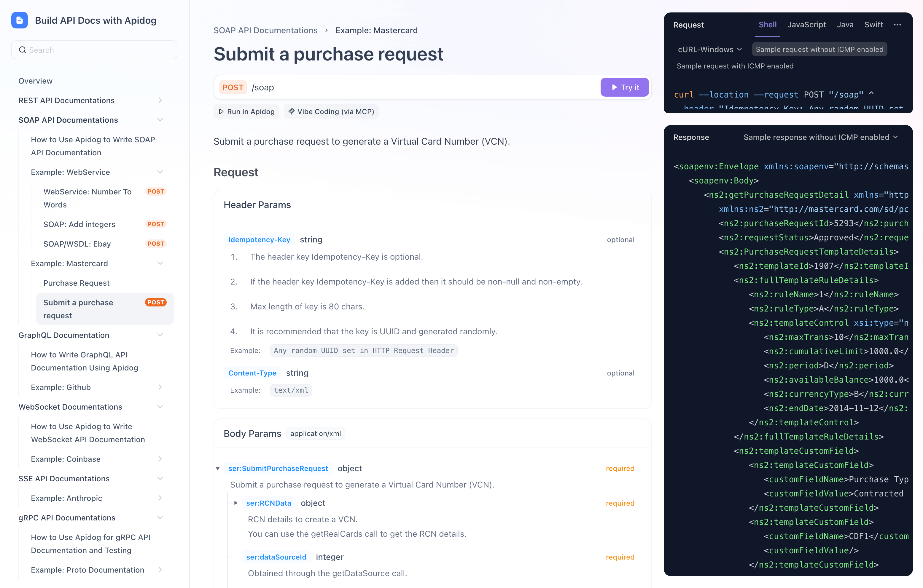The width and height of the screenshot is (923, 588).
Task: Click the POST badge on SOAP: Add integers
Action: pyautogui.click(x=156, y=224)
